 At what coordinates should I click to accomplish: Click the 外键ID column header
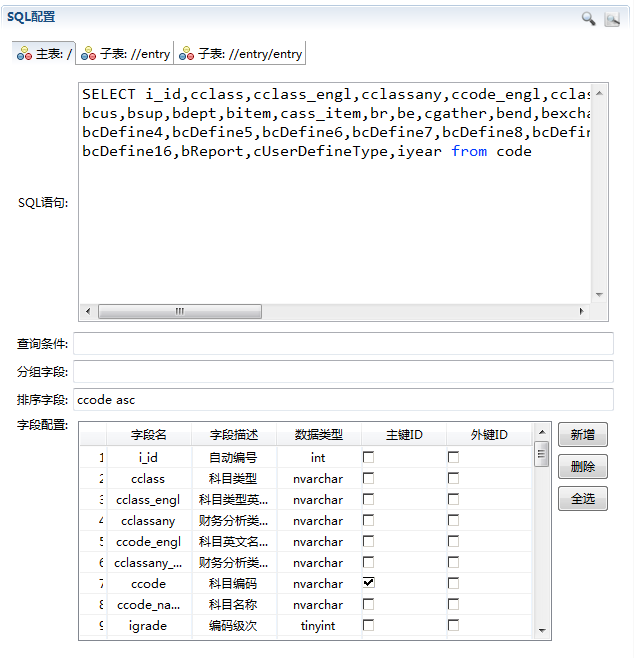(489, 435)
